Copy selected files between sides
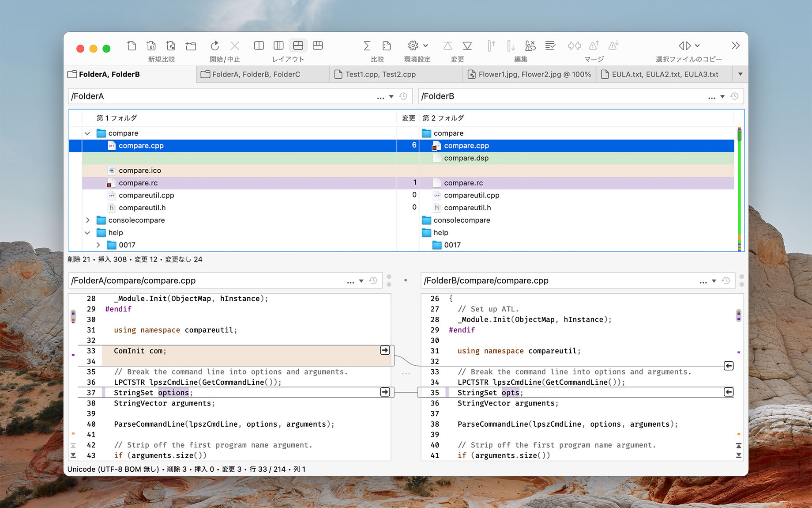Viewport: 812px width, 508px height. coord(685,45)
